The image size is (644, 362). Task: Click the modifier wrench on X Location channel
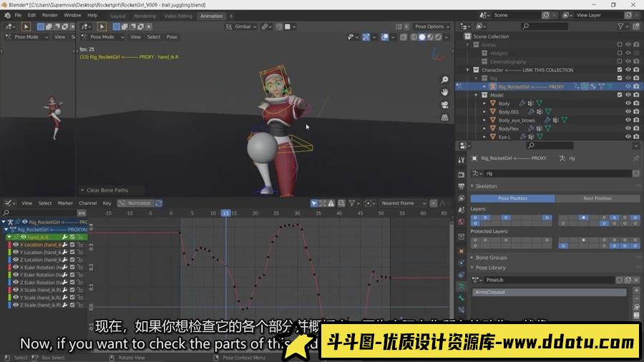(65, 245)
